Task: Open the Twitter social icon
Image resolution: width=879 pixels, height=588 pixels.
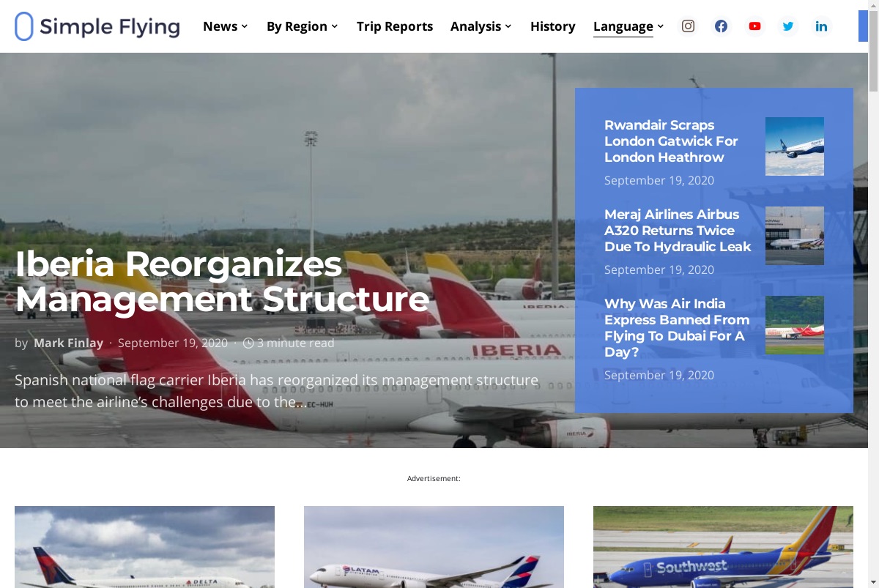Action: point(788,26)
